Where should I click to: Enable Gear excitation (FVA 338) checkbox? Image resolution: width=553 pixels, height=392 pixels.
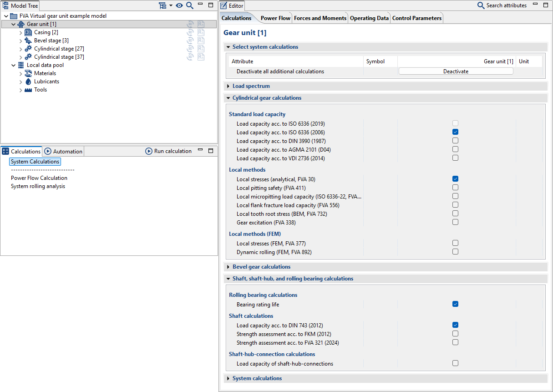click(455, 222)
